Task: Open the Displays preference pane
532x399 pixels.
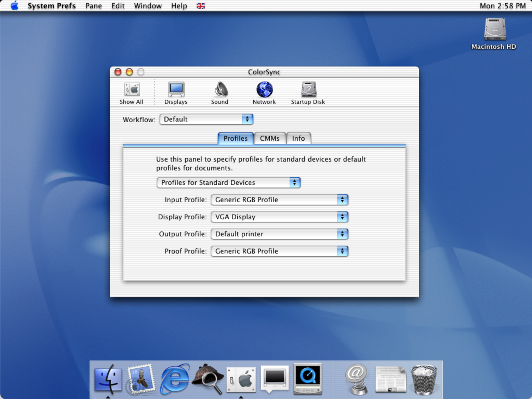Action: click(x=176, y=94)
